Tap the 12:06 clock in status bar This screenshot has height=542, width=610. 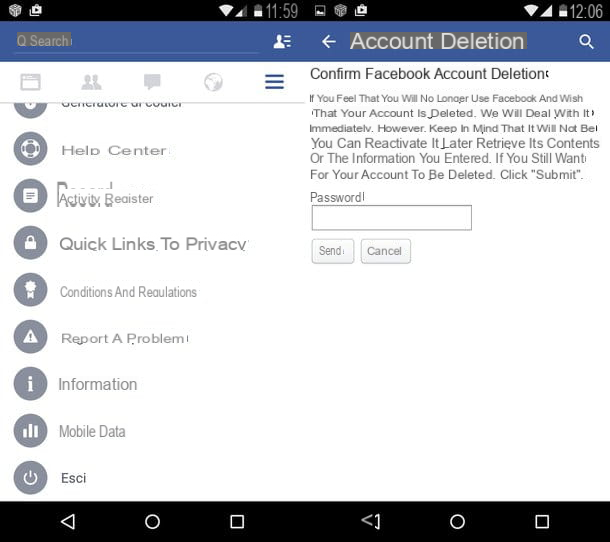point(586,11)
